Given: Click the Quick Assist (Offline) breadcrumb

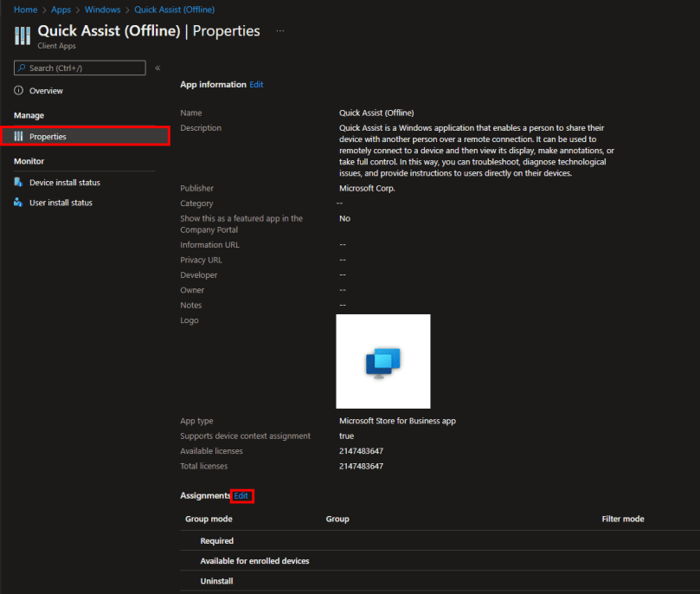Looking at the screenshot, I should [x=174, y=9].
